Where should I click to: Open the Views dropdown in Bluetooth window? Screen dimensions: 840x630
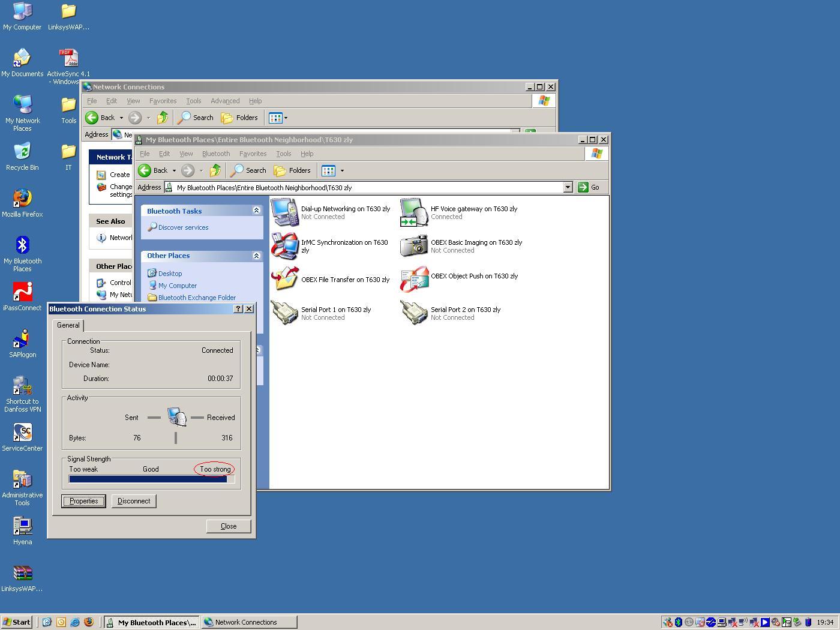[342, 170]
